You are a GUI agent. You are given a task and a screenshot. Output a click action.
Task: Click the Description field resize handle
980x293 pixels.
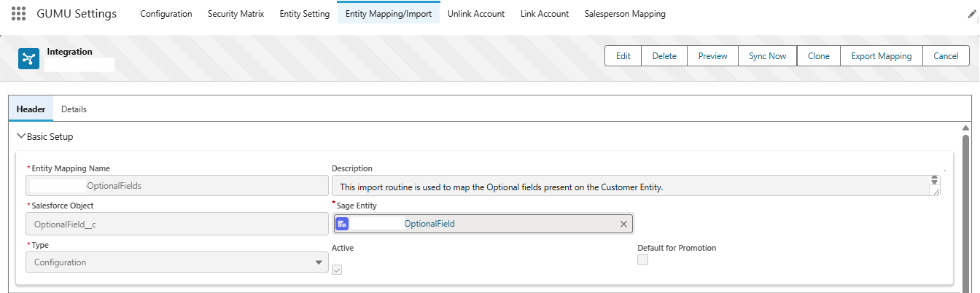[x=936, y=191]
